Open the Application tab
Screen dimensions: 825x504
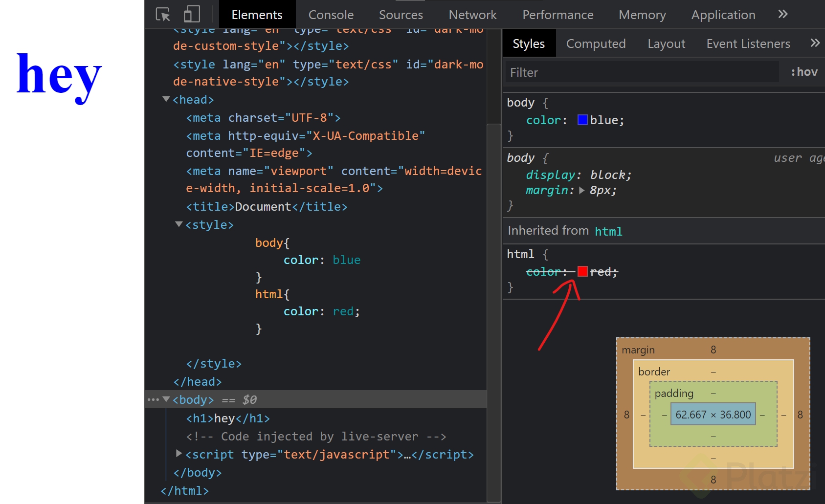pyautogui.click(x=723, y=15)
